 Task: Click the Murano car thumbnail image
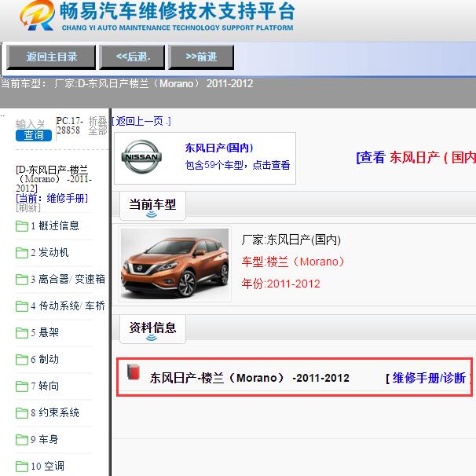click(x=174, y=264)
